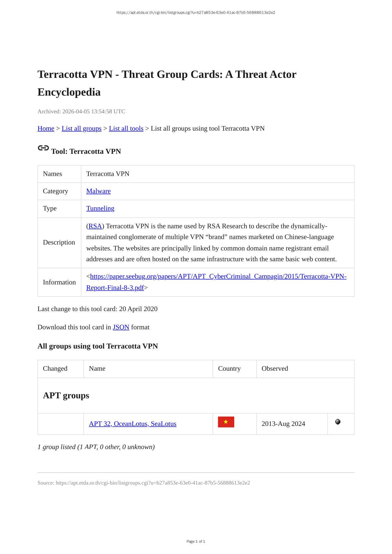This screenshot has width=392, height=554.
Task: Open the Home breadcrumb link
Action: point(46,128)
